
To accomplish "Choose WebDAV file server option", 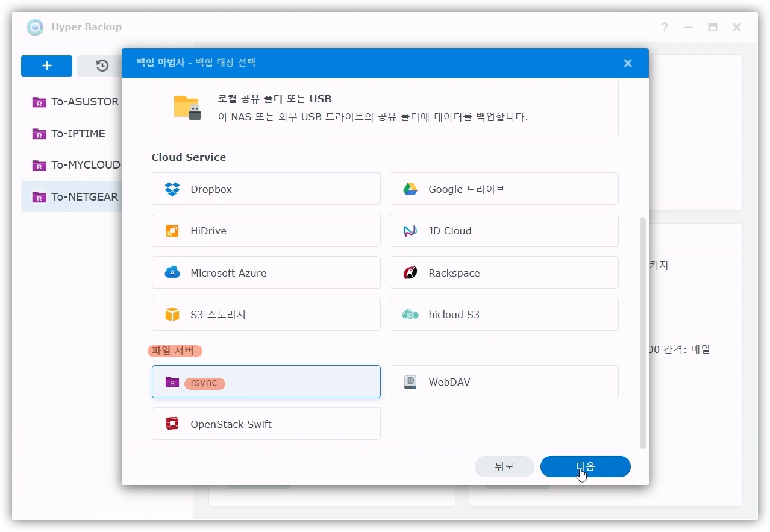I will coord(504,382).
